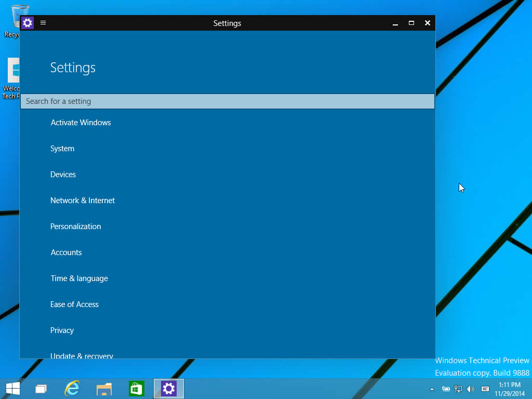Go to System settings
This screenshot has width=532, height=399.
[62, 149]
